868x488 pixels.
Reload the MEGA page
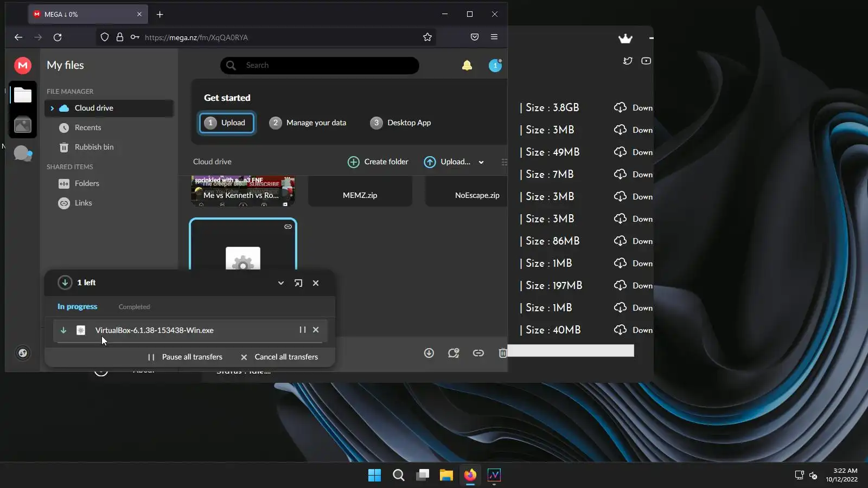point(58,37)
